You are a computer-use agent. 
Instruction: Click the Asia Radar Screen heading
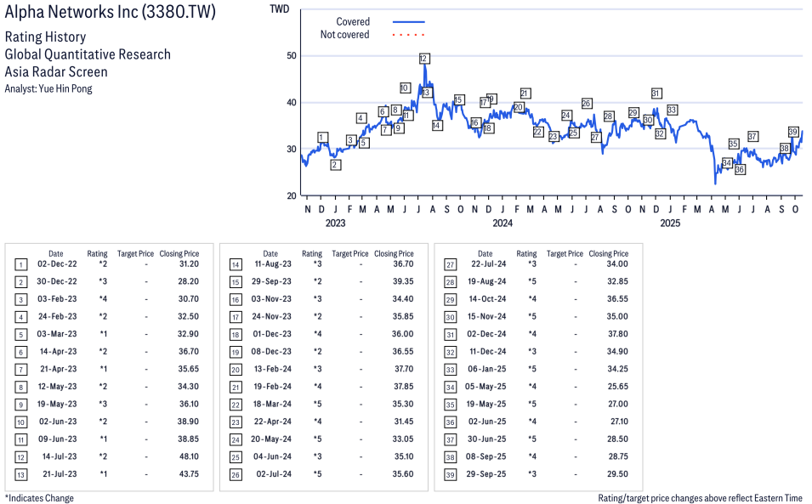click(56, 71)
